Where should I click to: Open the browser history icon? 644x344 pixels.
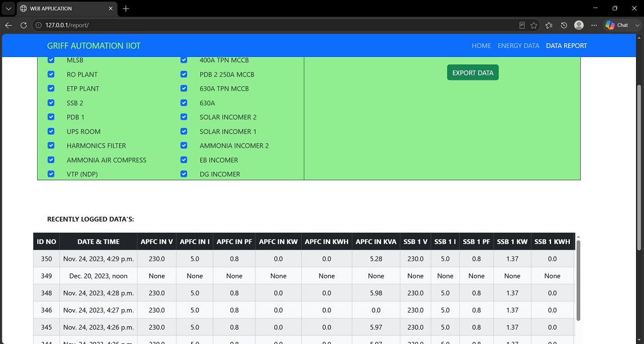[564, 25]
